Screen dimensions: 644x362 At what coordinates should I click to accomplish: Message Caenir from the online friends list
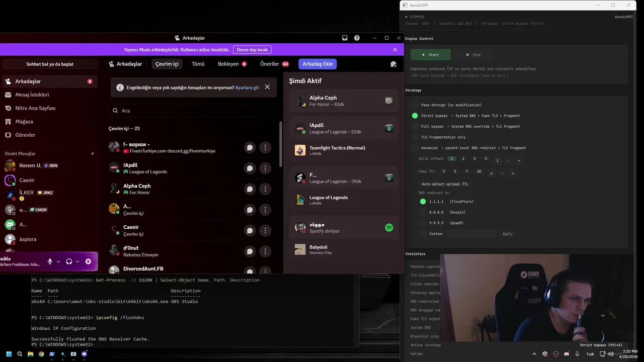(x=250, y=231)
